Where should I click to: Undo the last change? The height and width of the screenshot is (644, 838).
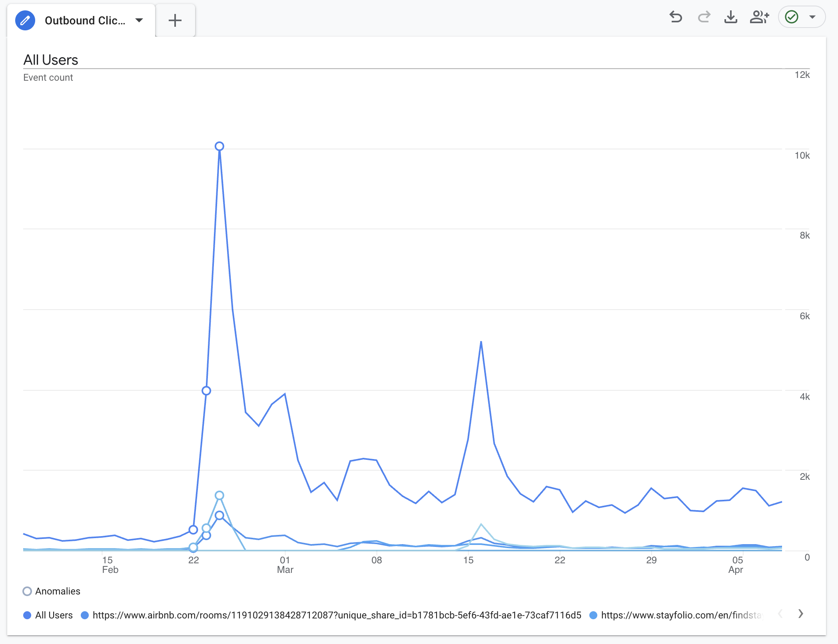point(676,17)
